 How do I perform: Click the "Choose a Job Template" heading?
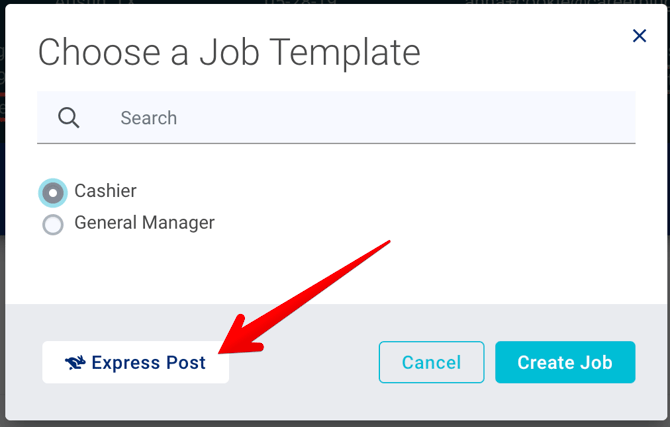coord(229,52)
